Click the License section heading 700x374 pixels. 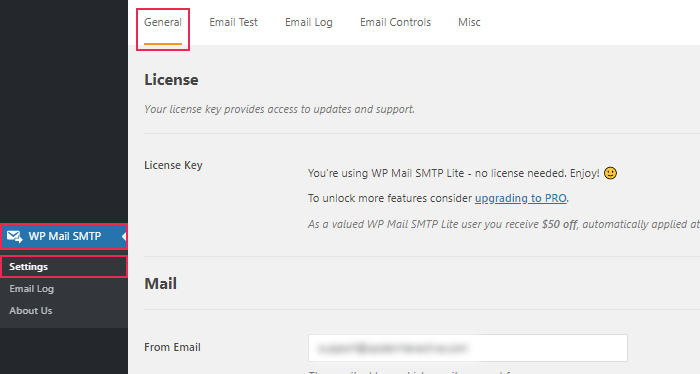pos(171,80)
